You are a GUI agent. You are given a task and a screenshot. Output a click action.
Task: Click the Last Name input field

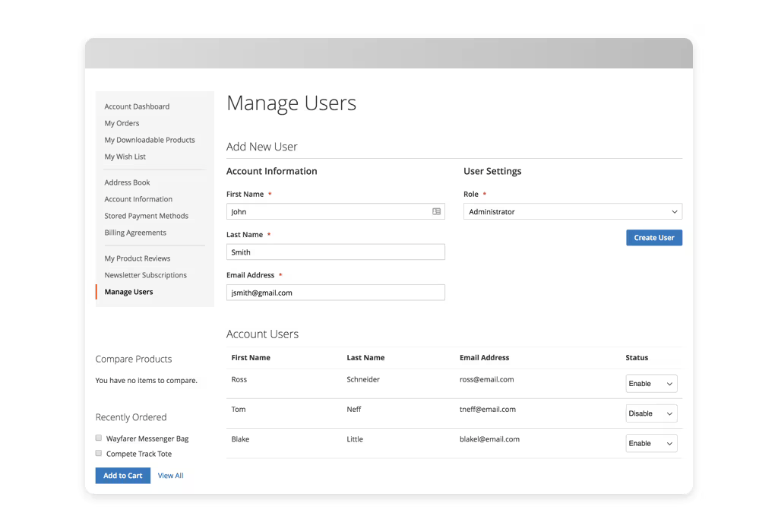point(335,252)
